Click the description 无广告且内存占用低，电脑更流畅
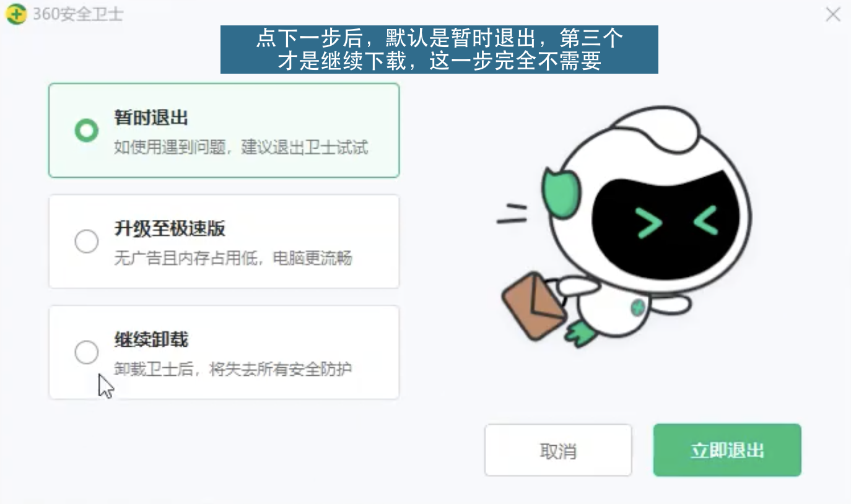The image size is (851, 504). click(x=233, y=258)
